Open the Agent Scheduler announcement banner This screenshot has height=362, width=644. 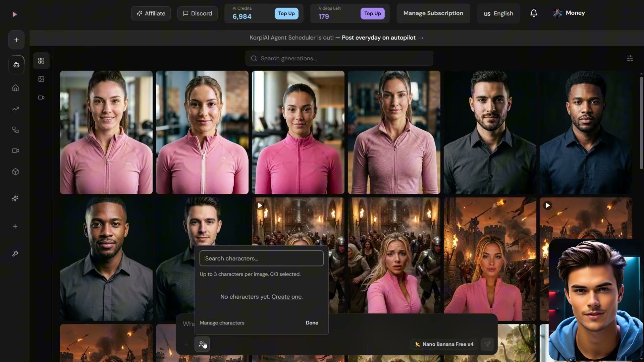pos(336,38)
